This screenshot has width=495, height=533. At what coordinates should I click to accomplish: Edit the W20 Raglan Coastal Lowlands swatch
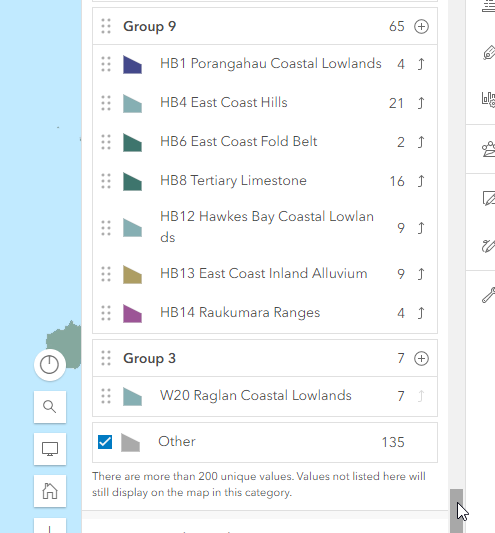point(132,397)
